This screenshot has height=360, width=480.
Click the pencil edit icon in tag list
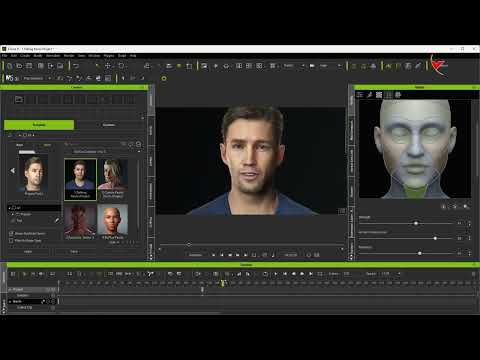(57, 220)
